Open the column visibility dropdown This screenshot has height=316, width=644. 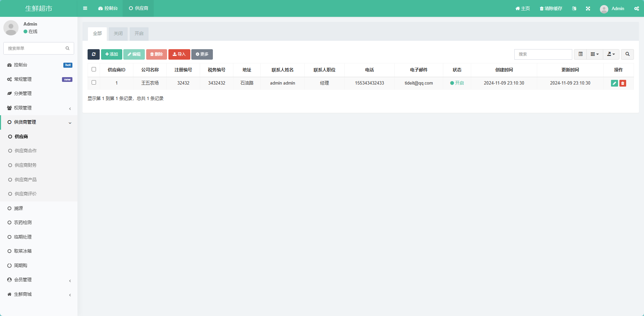pyautogui.click(x=594, y=54)
